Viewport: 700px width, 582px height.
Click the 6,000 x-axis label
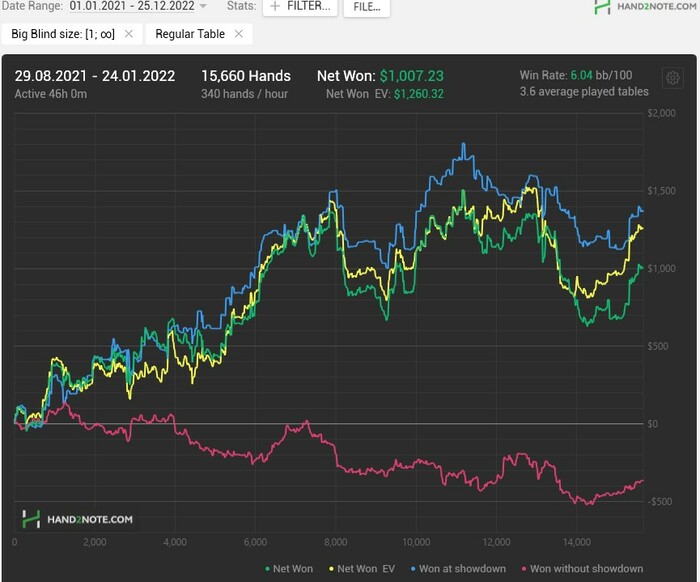(x=255, y=542)
